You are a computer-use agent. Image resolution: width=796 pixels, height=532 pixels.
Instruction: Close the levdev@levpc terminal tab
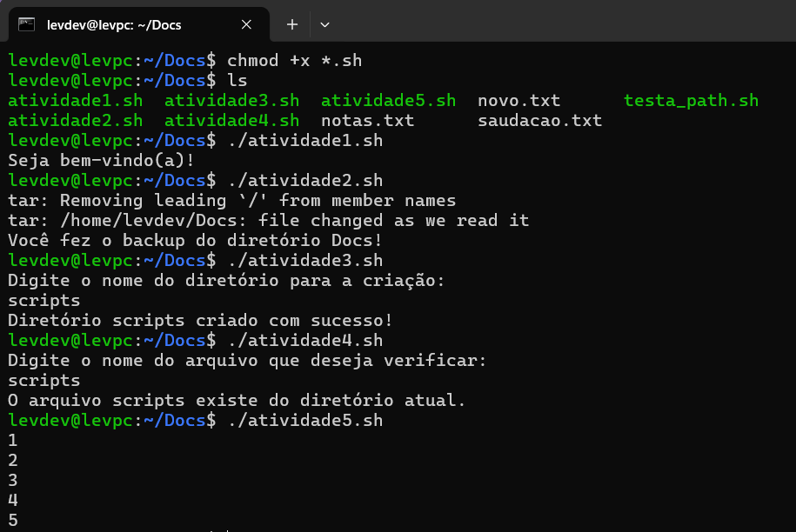[246, 24]
